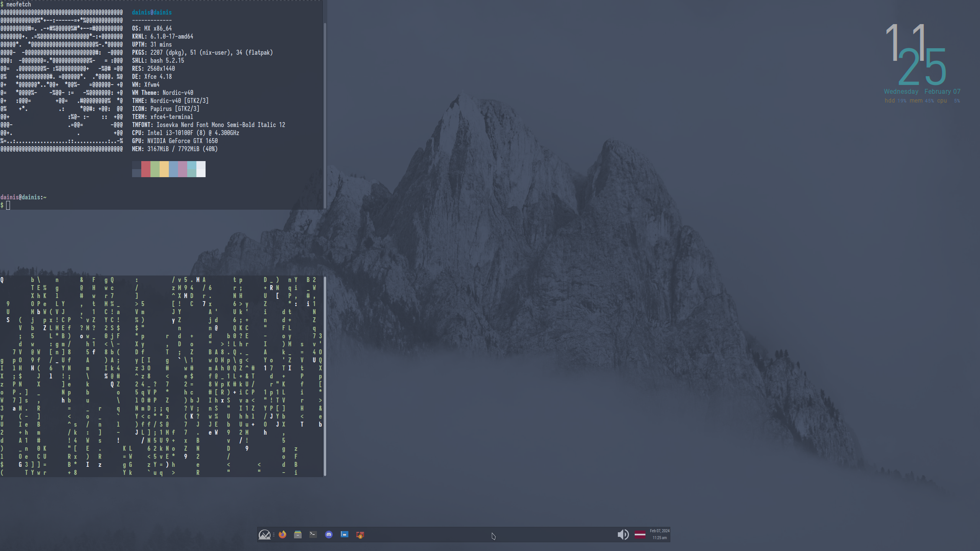980x551 pixels.
Task: Open the MX Linux application menu
Action: click(x=265, y=535)
